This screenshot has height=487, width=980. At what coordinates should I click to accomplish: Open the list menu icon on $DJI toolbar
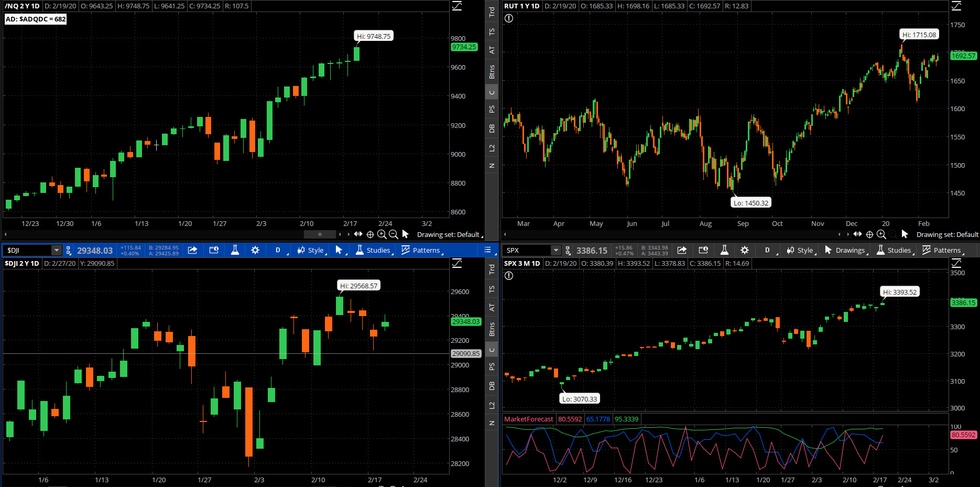[487, 250]
